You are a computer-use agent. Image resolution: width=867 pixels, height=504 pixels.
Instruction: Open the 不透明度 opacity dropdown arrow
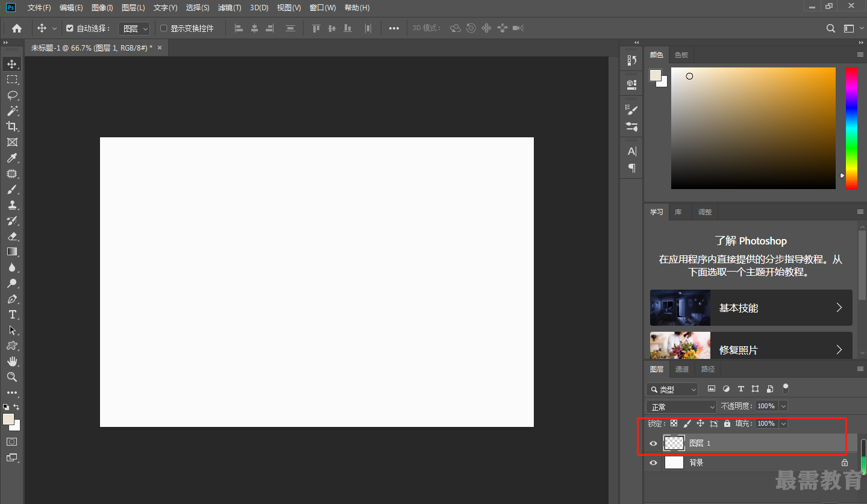coord(783,406)
